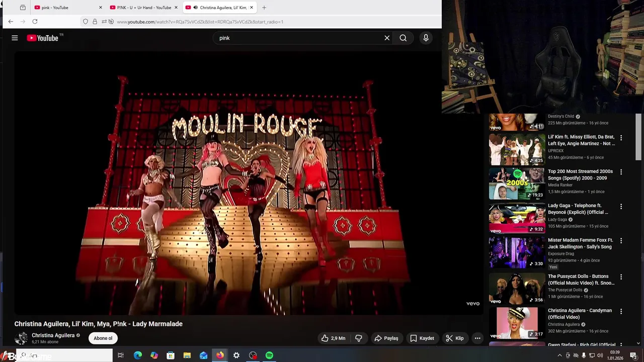Open Firefox taskbar icon
This screenshot has height=362, width=644.
(220, 355)
